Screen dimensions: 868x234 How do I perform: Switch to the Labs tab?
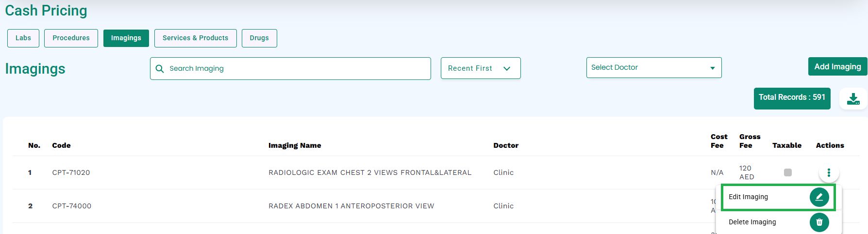[23, 38]
